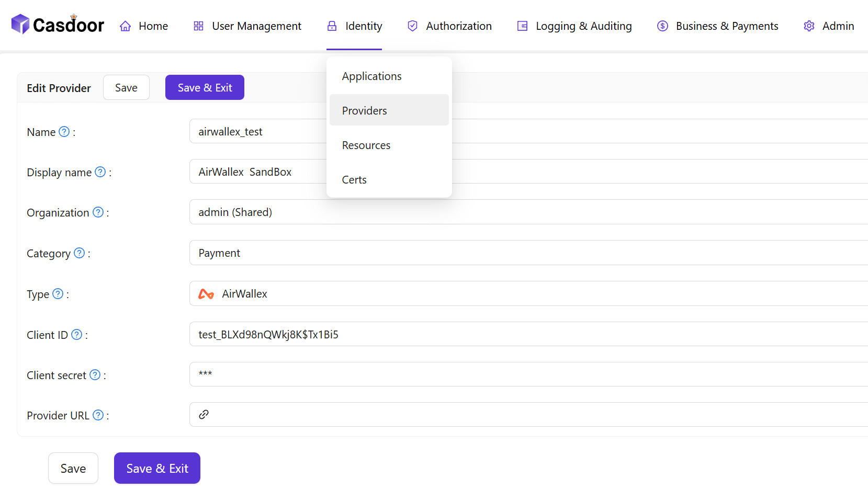Open the User Management nav menu
The height and width of the screenshot is (501, 868).
[x=247, y=26]
